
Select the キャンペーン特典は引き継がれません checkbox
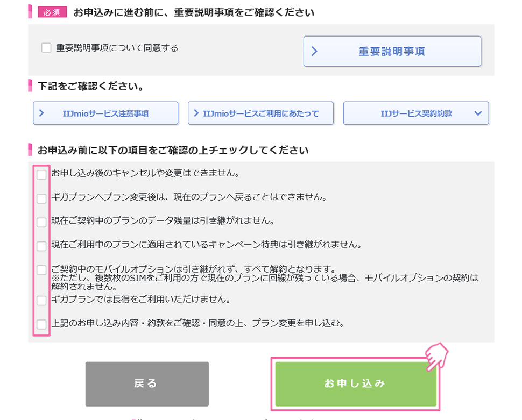point(41,246)
